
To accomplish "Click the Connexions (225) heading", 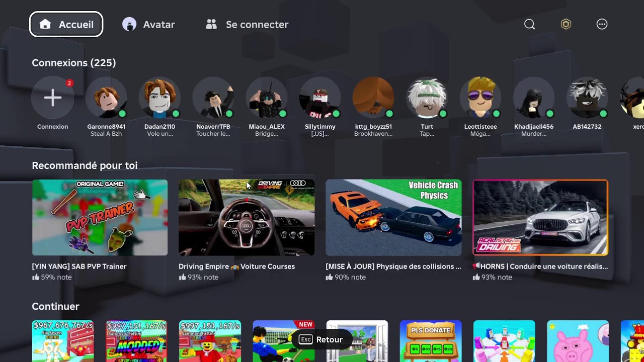I will pyautogui.click(x=74, y=63).
